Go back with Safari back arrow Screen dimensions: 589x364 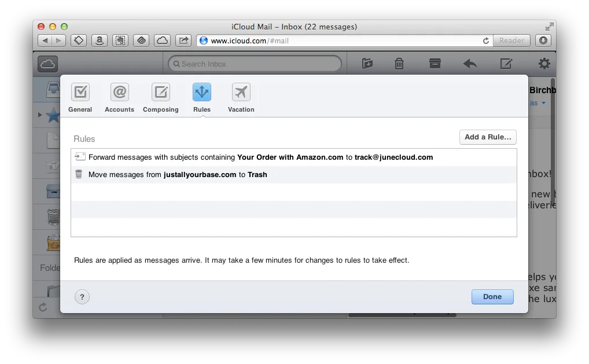45,41
